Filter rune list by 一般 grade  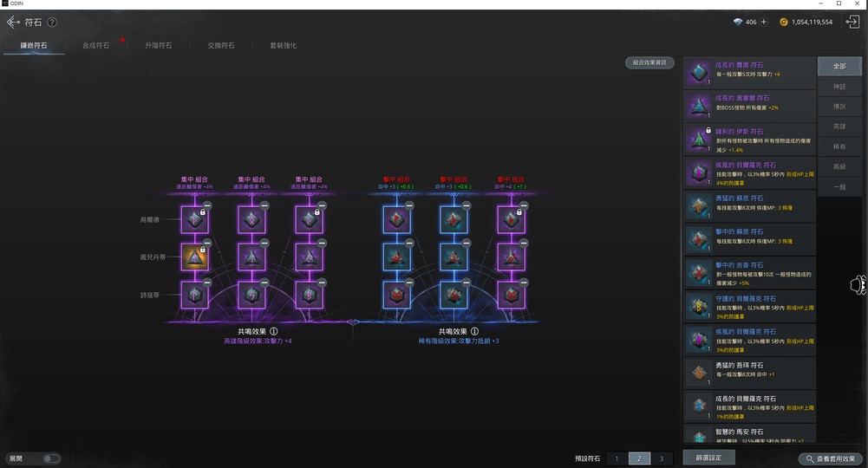pyautogui.click(x=839, y=187)
